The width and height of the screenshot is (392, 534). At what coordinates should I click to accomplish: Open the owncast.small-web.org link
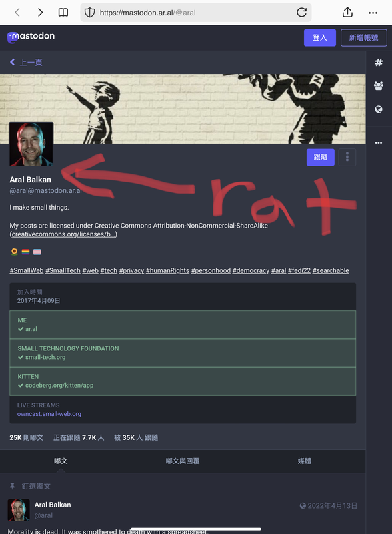49,414
